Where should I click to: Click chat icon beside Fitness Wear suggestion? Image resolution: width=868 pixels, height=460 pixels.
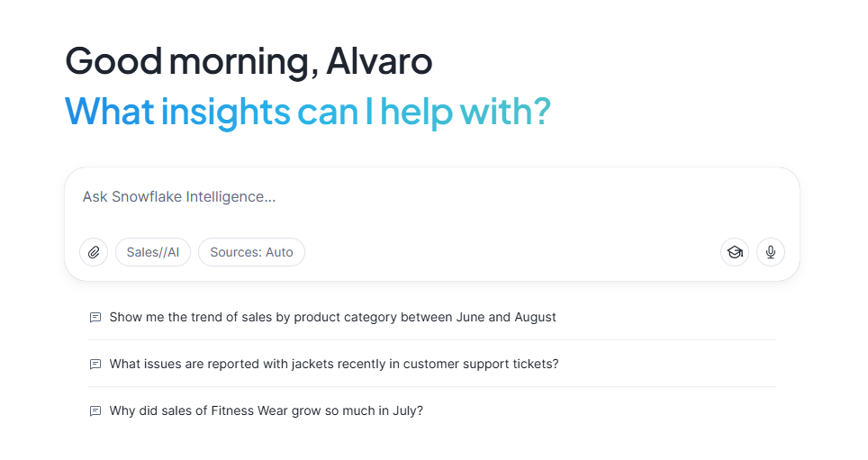(95, 411)
